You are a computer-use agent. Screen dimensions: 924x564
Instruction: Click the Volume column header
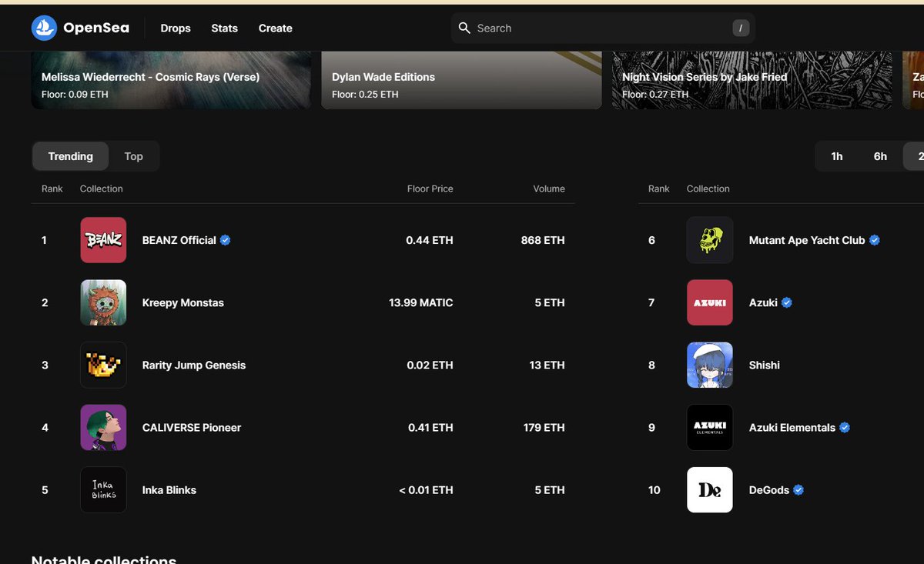point(549,189)
